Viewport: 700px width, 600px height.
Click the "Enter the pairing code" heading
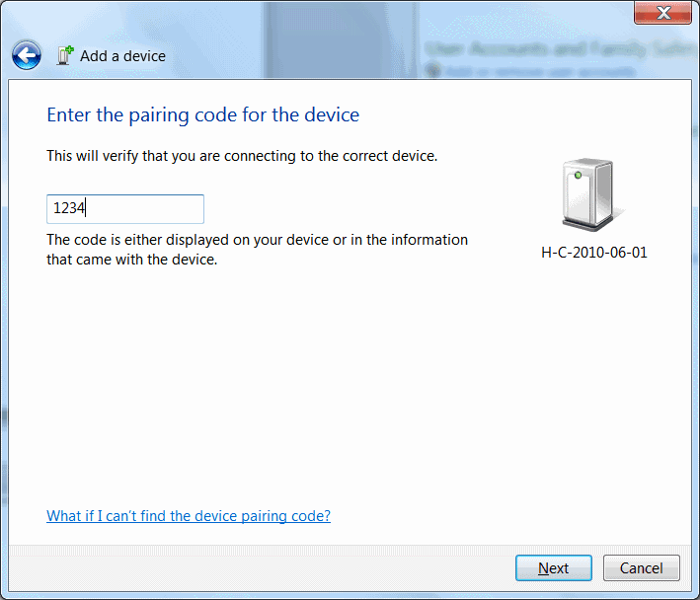202,115
